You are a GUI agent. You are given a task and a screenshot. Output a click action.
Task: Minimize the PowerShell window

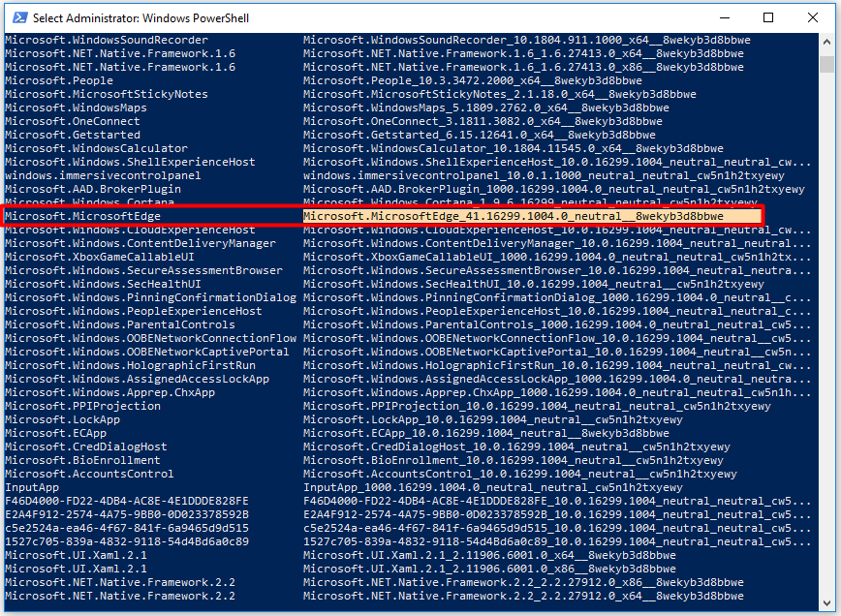coord(725,17)
